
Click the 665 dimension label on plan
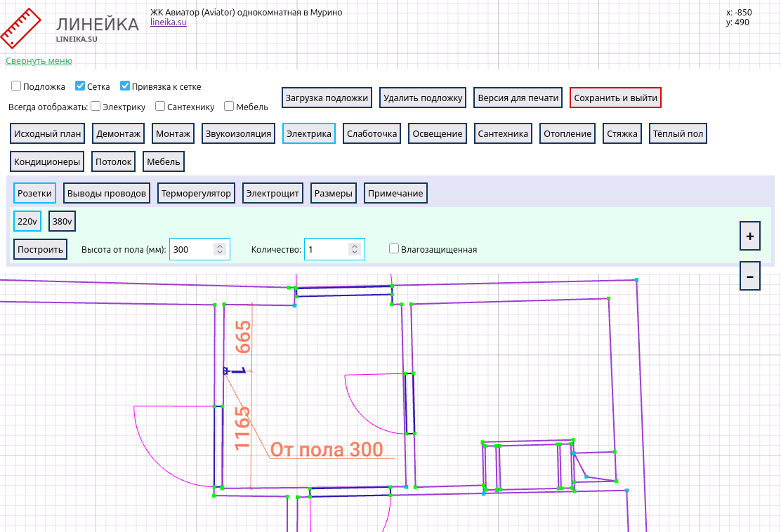pyautogui.click(x=243, y=336)
